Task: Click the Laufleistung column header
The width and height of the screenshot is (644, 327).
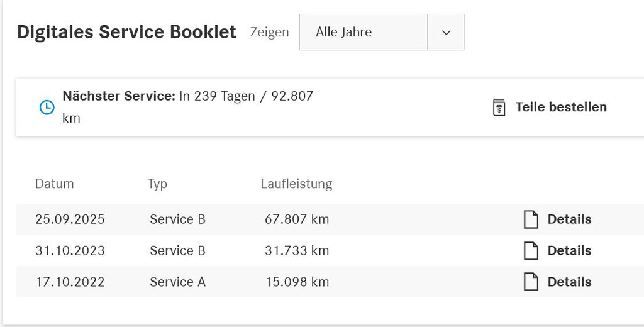Action: tap(296, 184)
